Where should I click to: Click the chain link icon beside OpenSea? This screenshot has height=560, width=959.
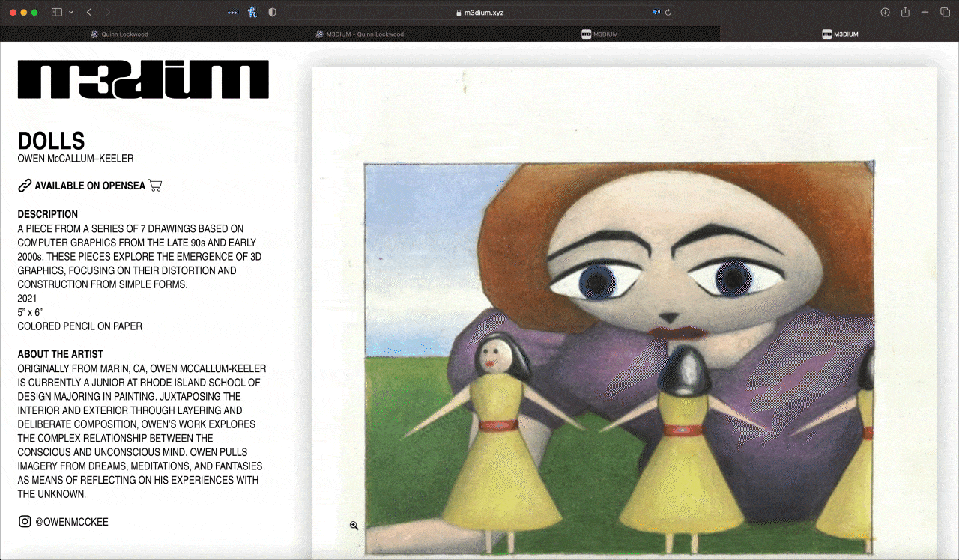point(25,186)
